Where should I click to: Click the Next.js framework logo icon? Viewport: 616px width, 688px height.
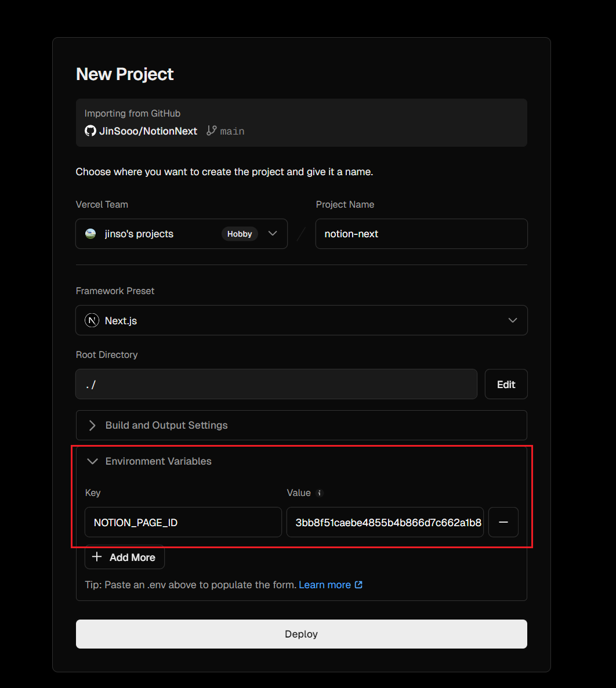click(x=92, y=321)
